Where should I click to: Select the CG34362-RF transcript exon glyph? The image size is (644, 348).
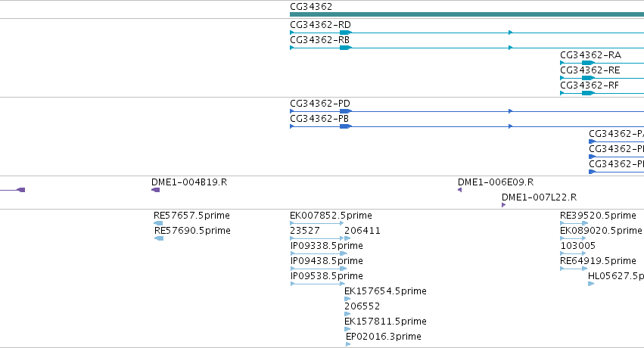pyautogui.click(x=588, y=93)
